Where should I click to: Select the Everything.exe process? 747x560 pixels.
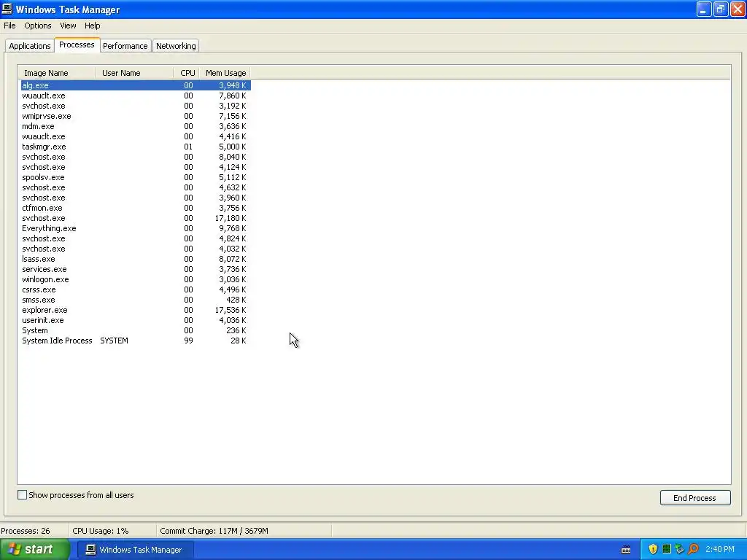(136, 228)
